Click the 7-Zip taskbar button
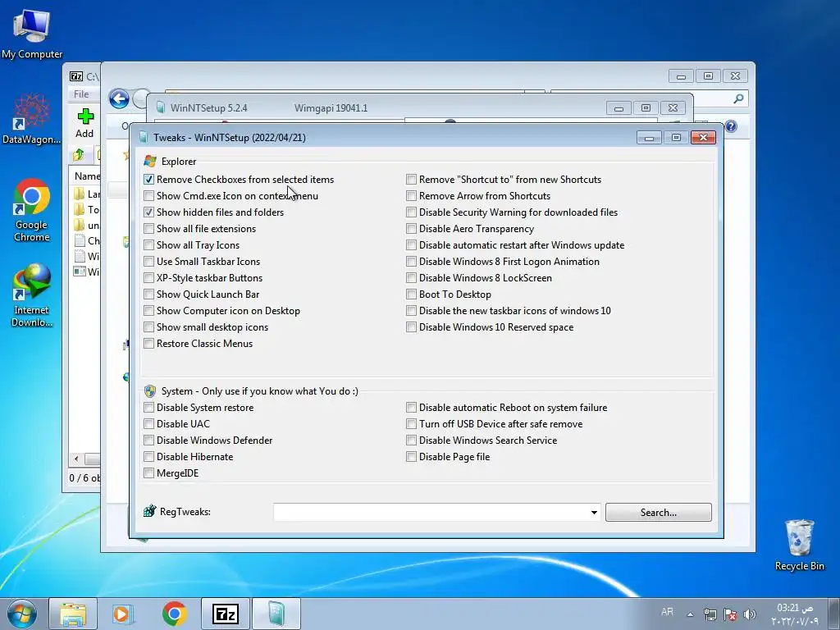This screenshot has height=630, width=840. [x=225, y=614]
